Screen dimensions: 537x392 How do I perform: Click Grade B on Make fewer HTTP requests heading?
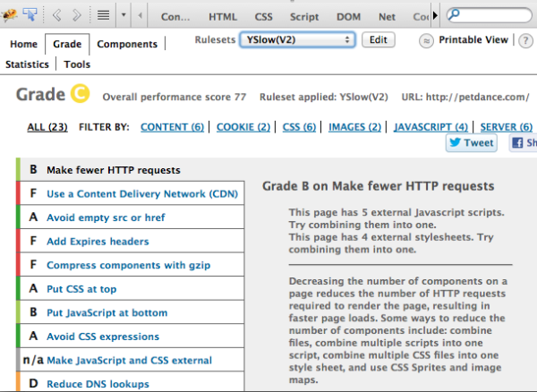378,186
